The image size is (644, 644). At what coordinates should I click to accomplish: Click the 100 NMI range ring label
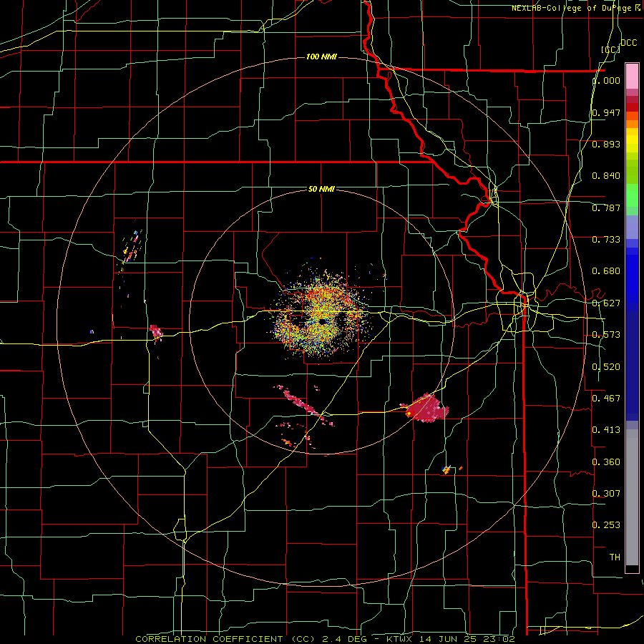[321, 57]
